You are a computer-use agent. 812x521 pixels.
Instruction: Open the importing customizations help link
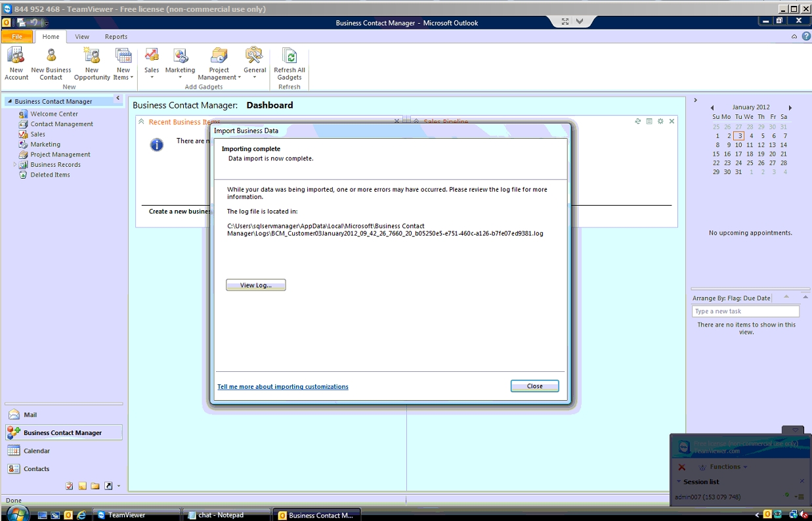(x=283, y=387)
